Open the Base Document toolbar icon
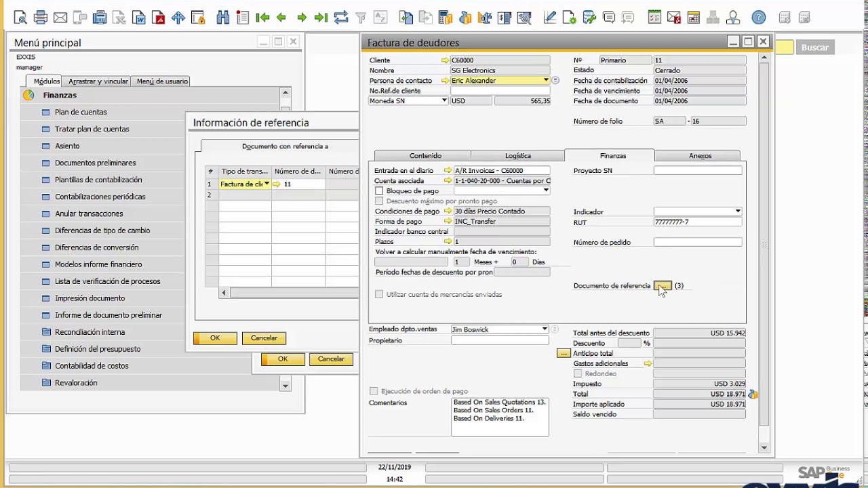This screenshot has height=488, width=868. (406, 18)
